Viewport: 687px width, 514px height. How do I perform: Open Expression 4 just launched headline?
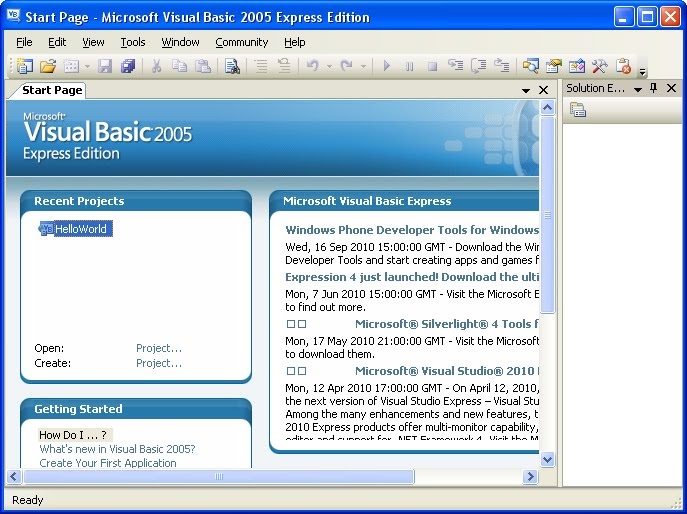point(412,277)
